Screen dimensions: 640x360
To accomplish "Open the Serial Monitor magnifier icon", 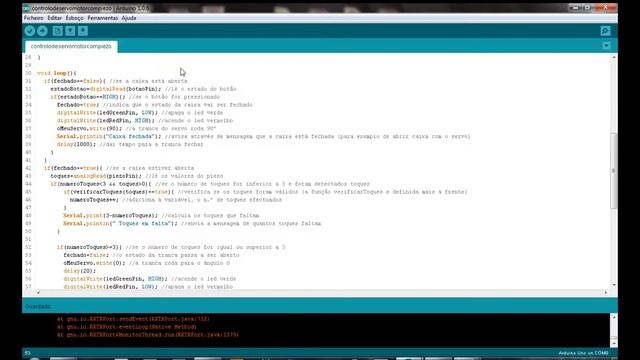I will (605, 31).
